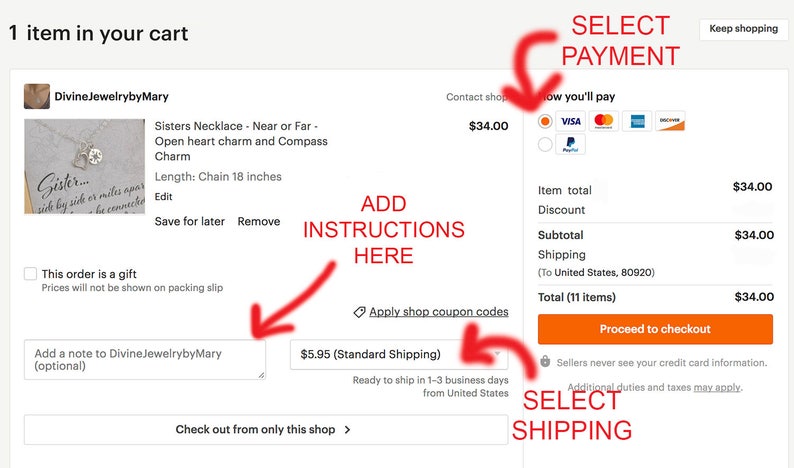Click the coupon tag icon
Viewport: 794px width, 468px height.
359,312
